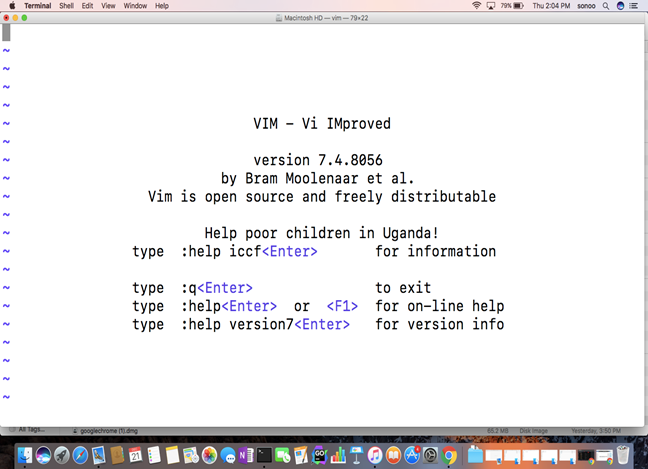The height and width of the screenshot is (469, 648).
Task: Open Pages document icon in Dock
Action: pyautogui.click(x=301, y=455)
